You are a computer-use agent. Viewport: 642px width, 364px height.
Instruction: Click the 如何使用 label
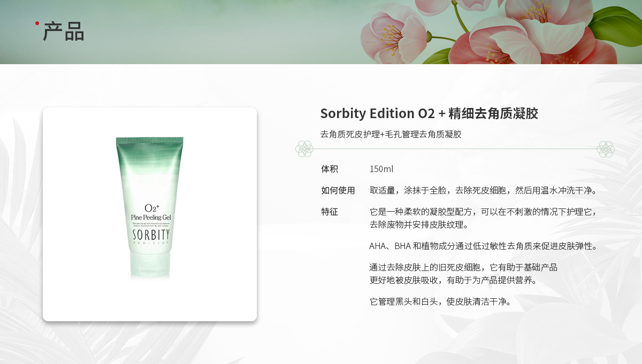[x=338, y=190]
